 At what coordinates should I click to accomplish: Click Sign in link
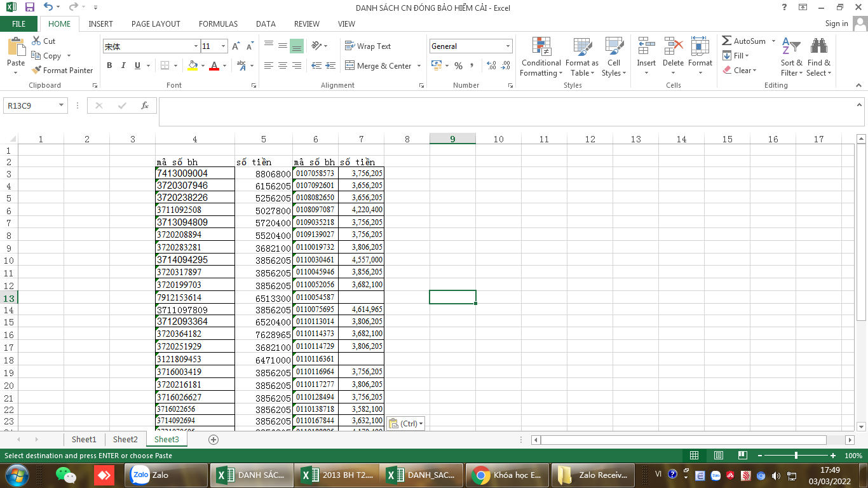click(x=836, y=24)
